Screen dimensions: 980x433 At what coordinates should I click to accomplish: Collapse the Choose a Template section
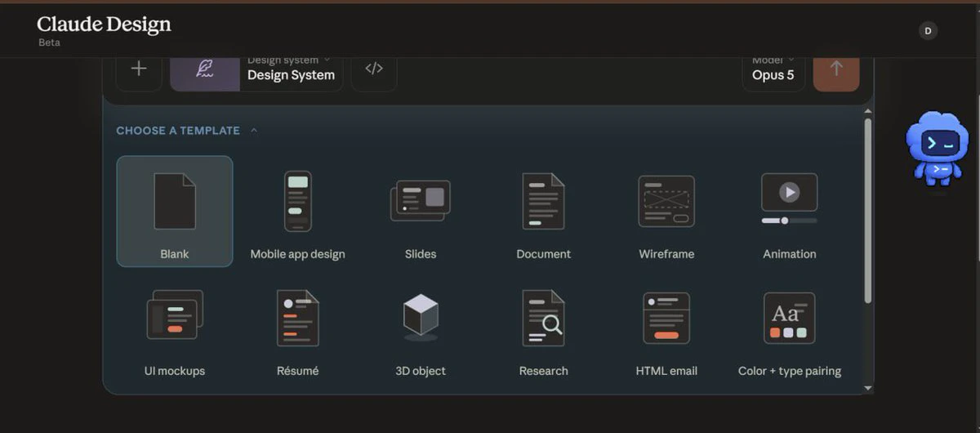pyautogui.click(x=254, y=131)
